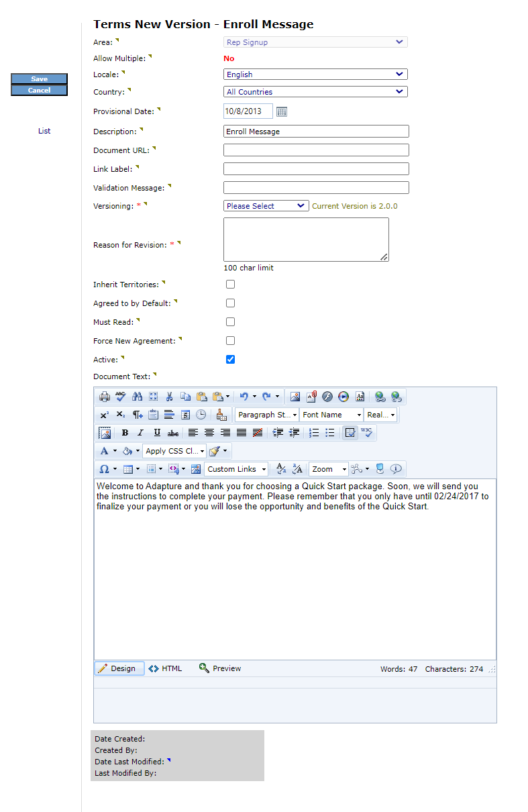Click the Save button
528x812 pixels.
point(39,79)
